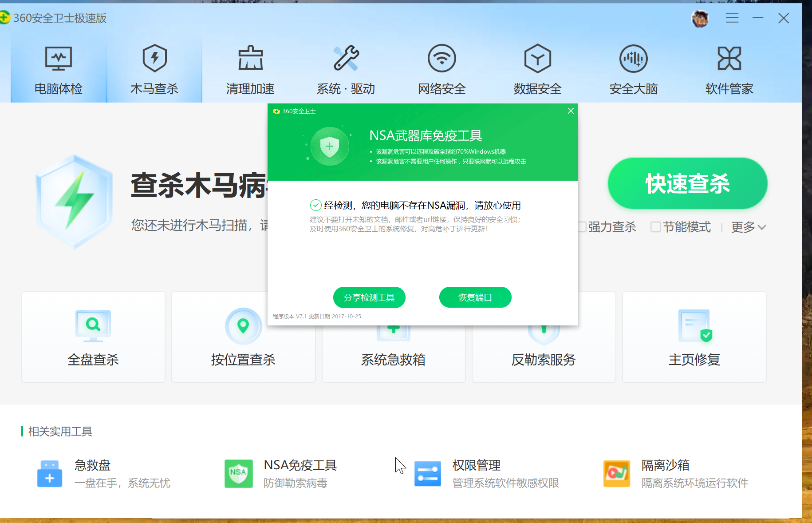The image size is (812, 523).
Task: Click the 隔离系统环境运行软件 description
Action: 695,483
